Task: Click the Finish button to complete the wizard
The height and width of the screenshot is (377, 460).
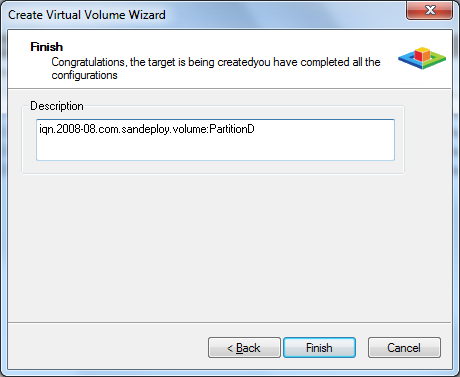Action: point(319,348)
